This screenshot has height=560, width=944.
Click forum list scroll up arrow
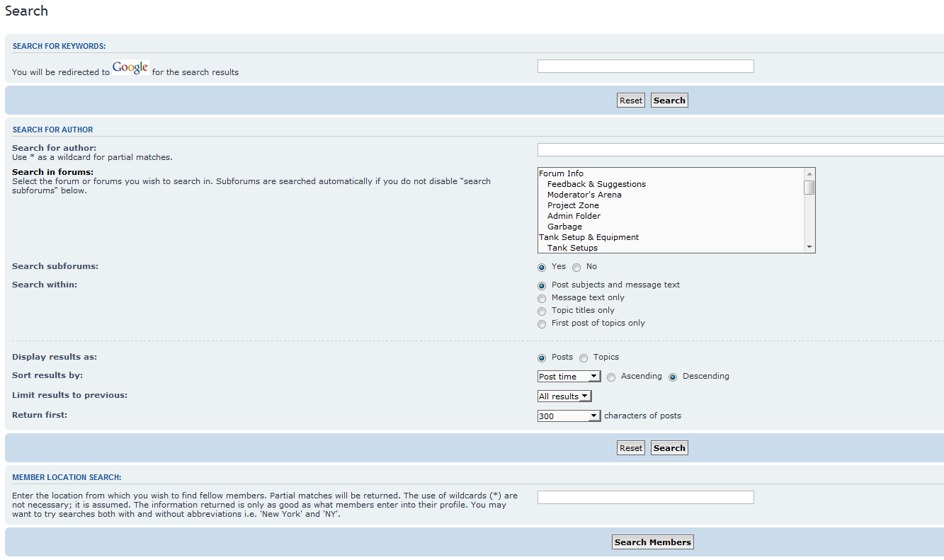point(809,174)
